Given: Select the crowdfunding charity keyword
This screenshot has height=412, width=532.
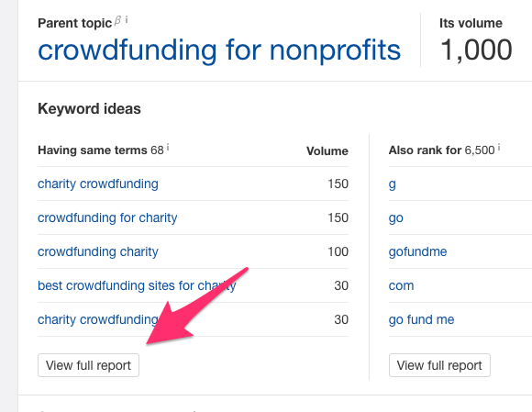Looking at the screenshot, I should tap(98, 251).
